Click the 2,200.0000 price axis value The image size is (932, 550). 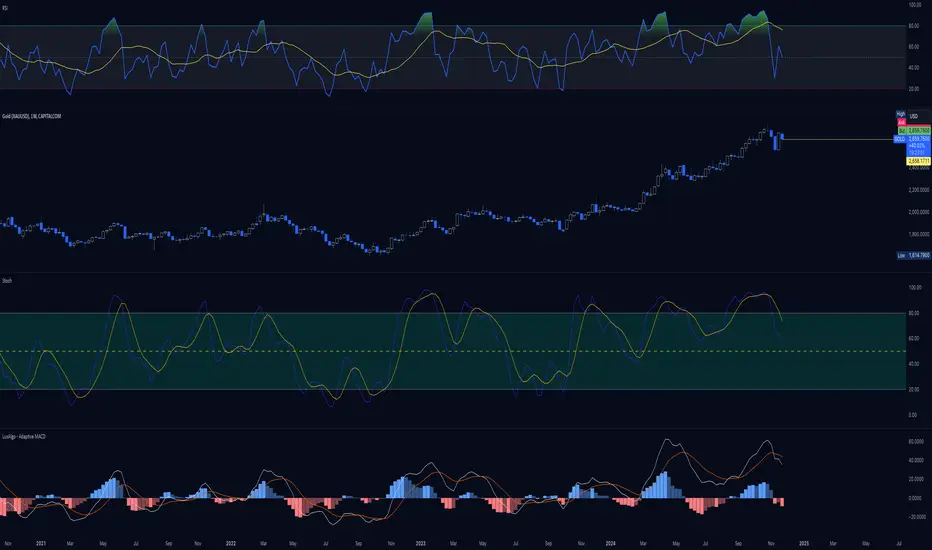coord(919,190)
